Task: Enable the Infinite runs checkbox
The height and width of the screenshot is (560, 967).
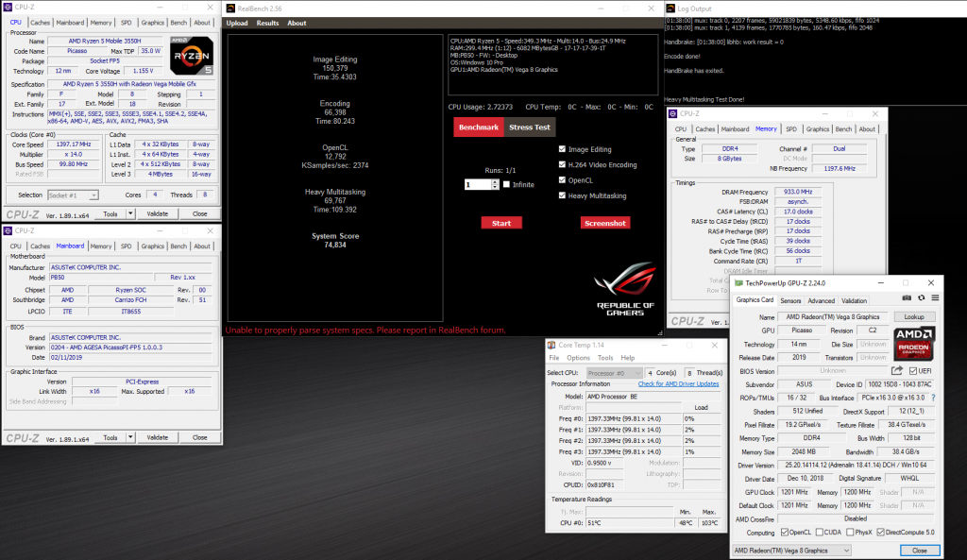Action: pyautogui.click(x=506, y=184)
